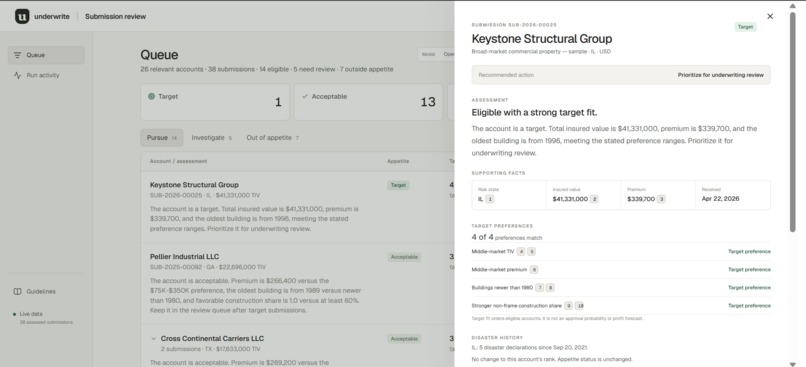Open Run activity in the sidebar

pos(46,75)
